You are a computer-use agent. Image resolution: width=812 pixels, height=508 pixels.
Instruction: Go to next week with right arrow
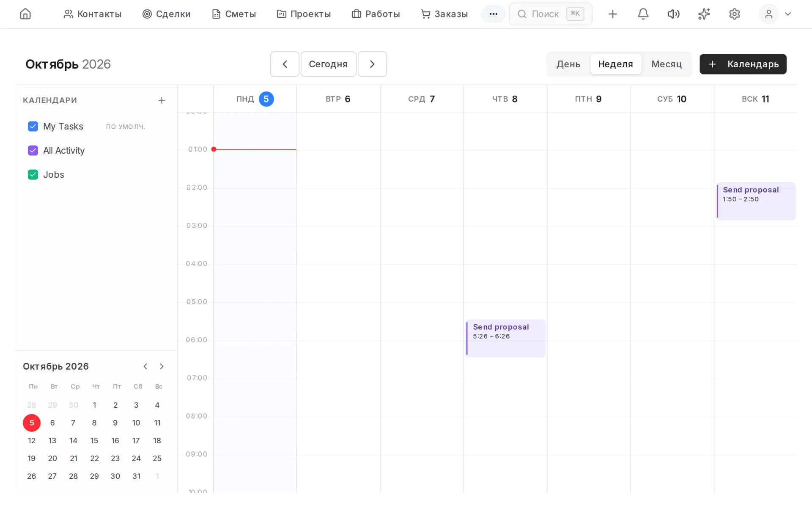tap(372, 64)
